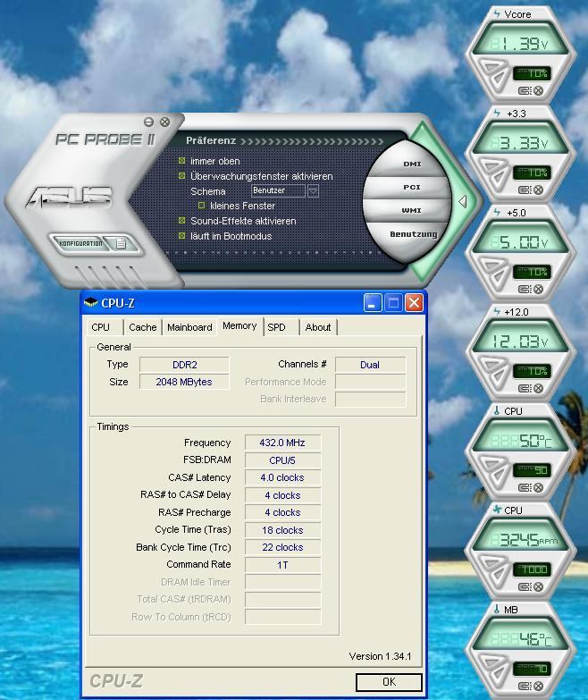
Task: Open the Mainboard tab in CPU-Z
Action: coord(189,327)
